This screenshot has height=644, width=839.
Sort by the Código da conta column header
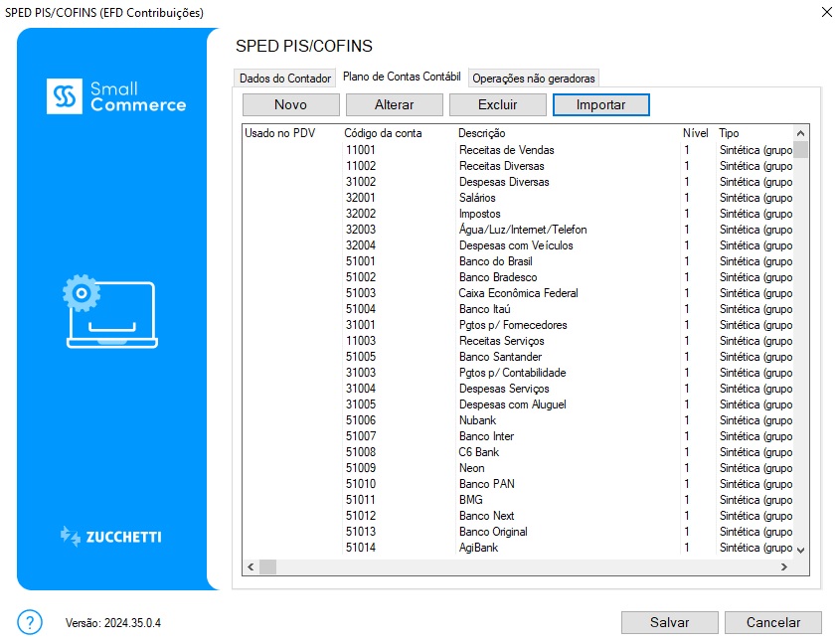pyautogui.click(x=383, y=133)
